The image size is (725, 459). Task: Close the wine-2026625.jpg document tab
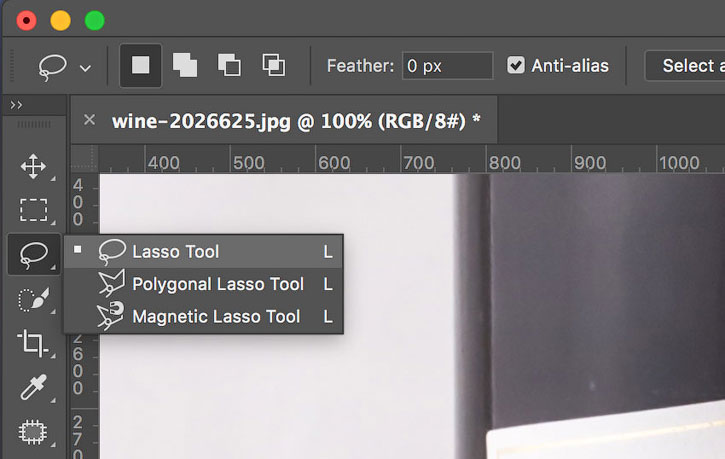89,120
